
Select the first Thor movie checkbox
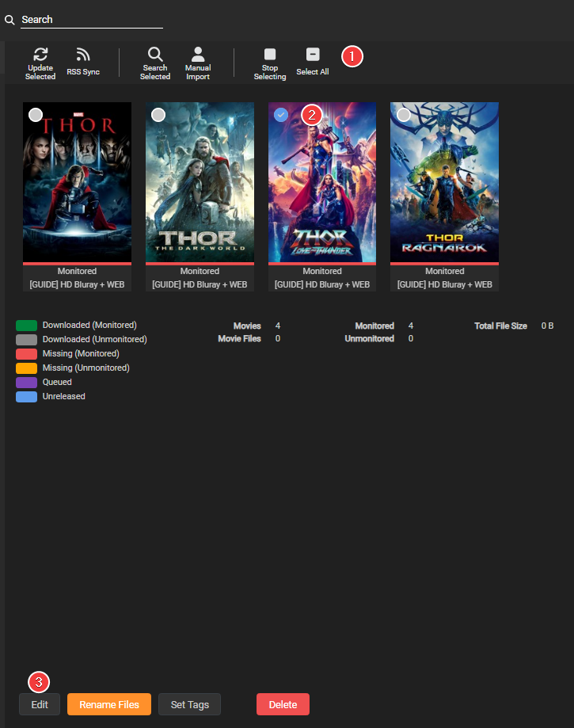[x=36, y=115]
